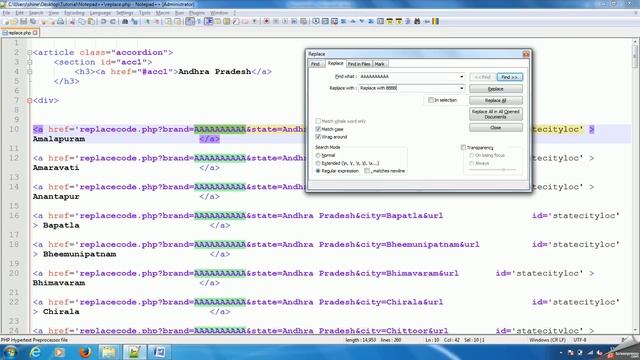The image size is (640, 360).
Task: Click the red Start Recording macro icon
Action: 267,21
